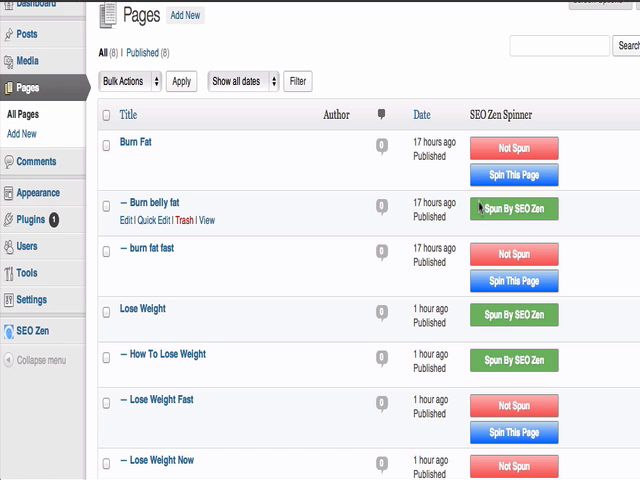Screen dimensions: 640x480
Task: Open the How To Lose Weight page title
Action: tap(168, 354)
